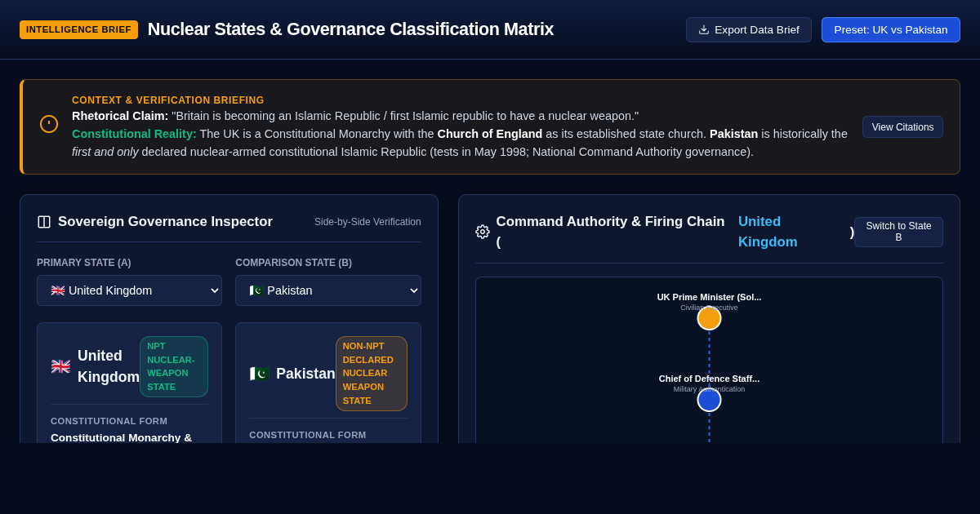980x514 pixels.
Task: Select the Chief of Defence Staff blue node
Action: point(709,400)
